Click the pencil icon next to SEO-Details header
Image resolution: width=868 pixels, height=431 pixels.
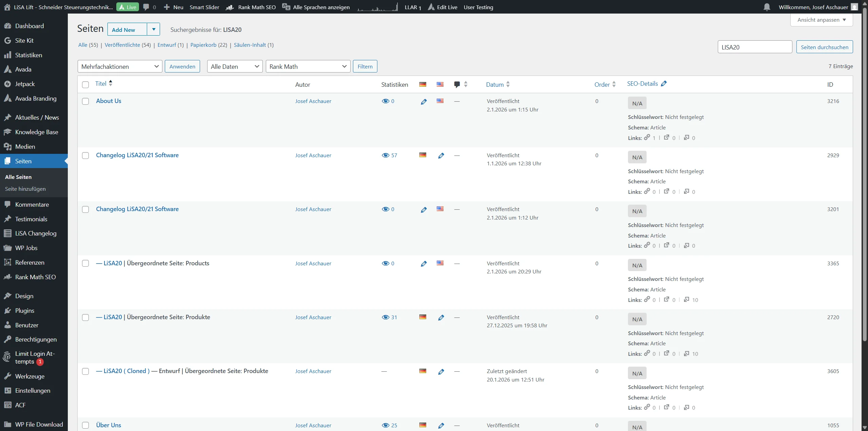[x=664, y=83]
